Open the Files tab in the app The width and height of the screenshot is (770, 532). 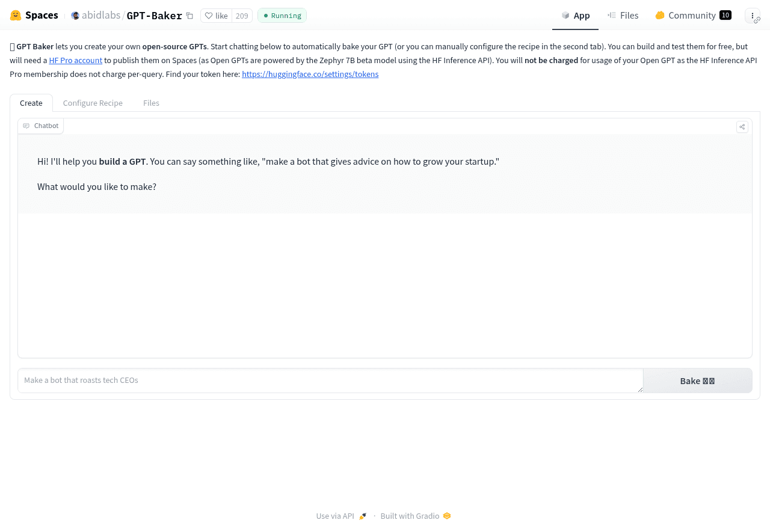[x=151, y=103]
